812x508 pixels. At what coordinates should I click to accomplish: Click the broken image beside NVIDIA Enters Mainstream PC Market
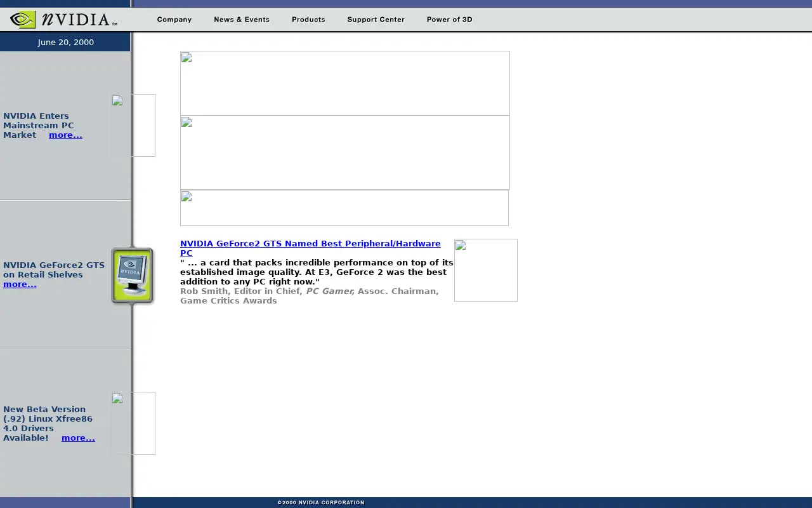pyautogui.click(x=133, y=125)
